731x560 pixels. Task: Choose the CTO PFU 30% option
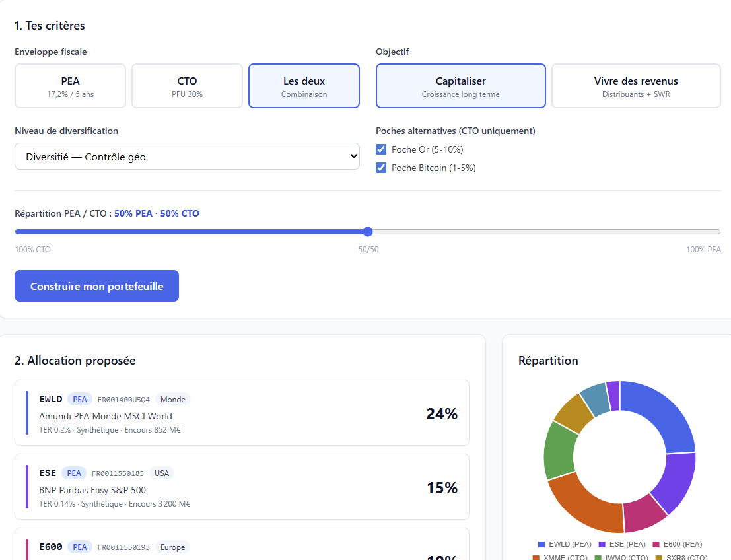click(x=187, y=86)
